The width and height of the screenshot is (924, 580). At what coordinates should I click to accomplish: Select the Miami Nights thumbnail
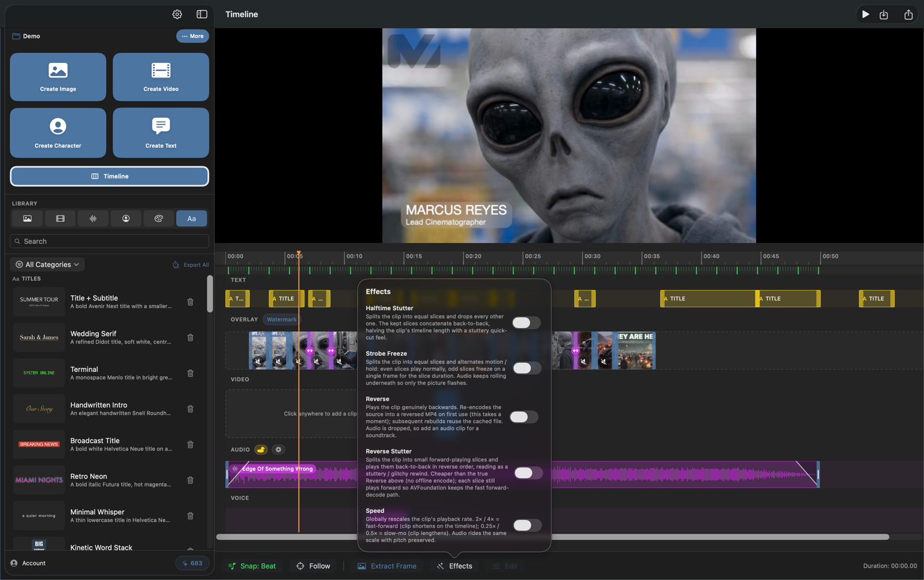coord(39,480)
